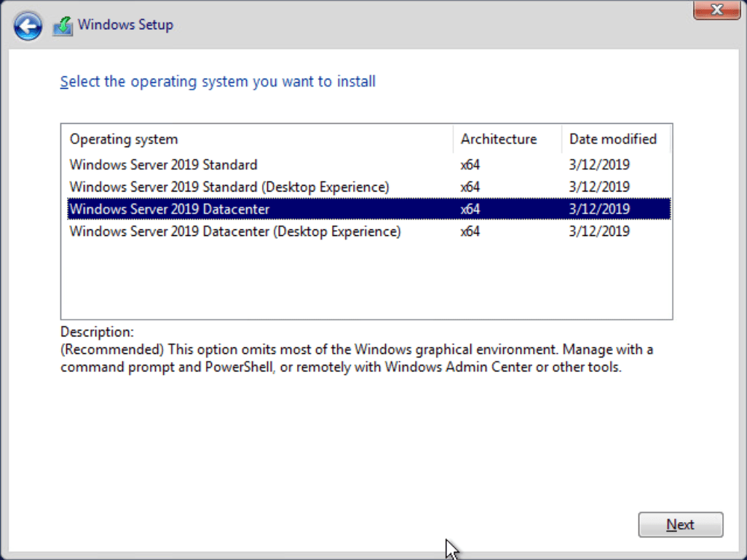Click the Description label below the list
This screenshot has height=560, width=747.
[97, 332]
